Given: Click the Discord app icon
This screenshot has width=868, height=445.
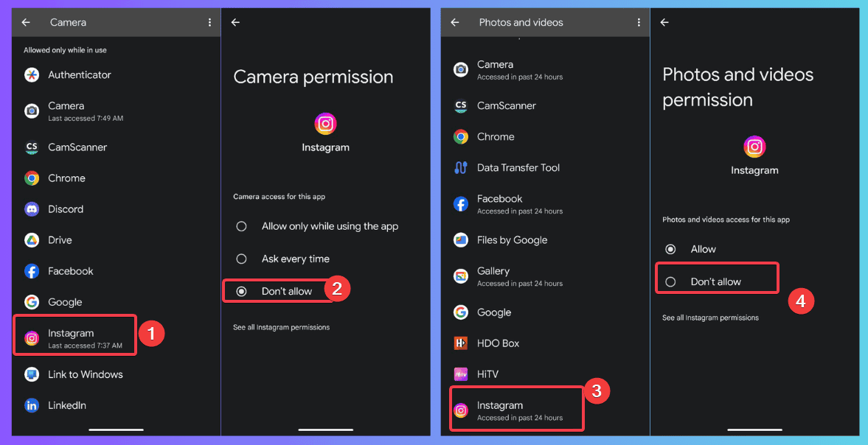Looking at the screenshot, I should 32,209.
